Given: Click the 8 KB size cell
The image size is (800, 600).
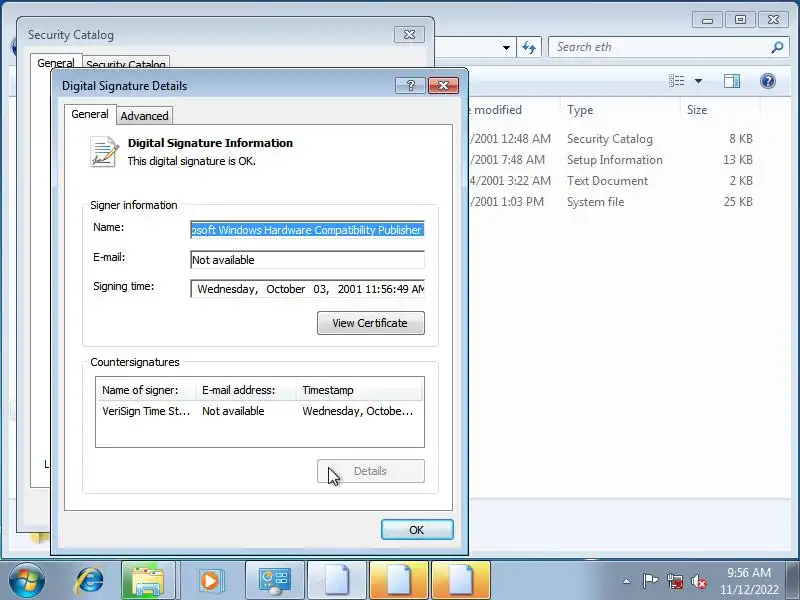Looking at the screenshot, I should pos(740,139).
